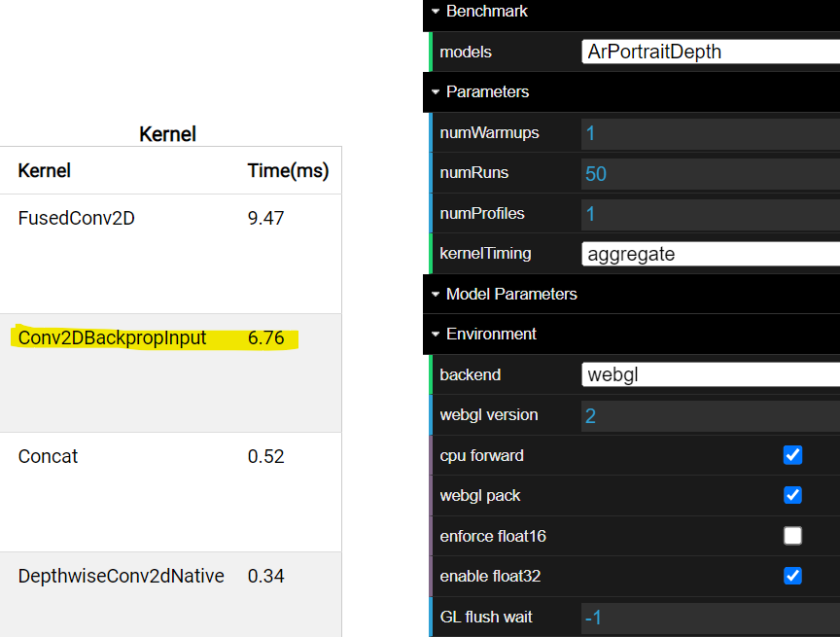Click the GL flush wait label
This screenshot has height=637, width=840.
coord(486,617)
